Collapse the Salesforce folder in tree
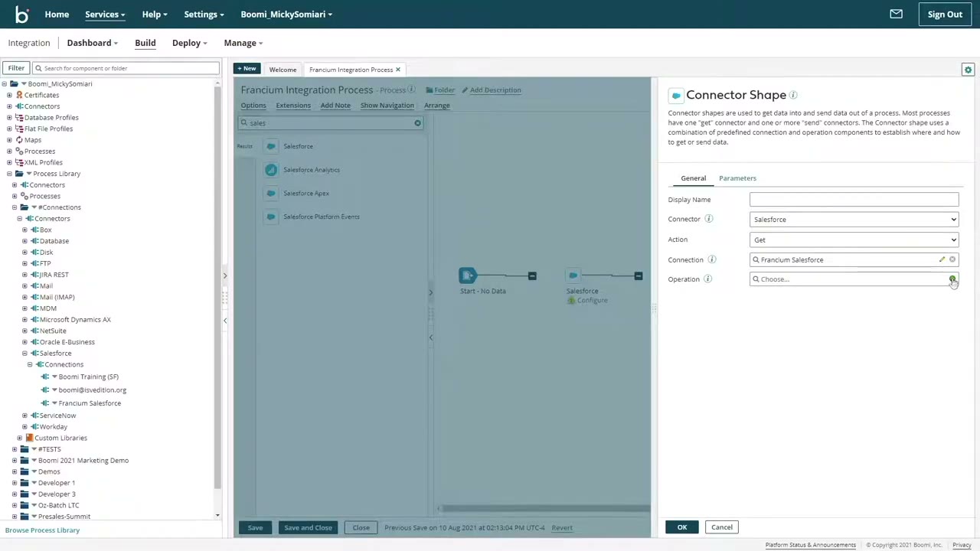This screenshot has width=980, height=551. pos(24,354)
